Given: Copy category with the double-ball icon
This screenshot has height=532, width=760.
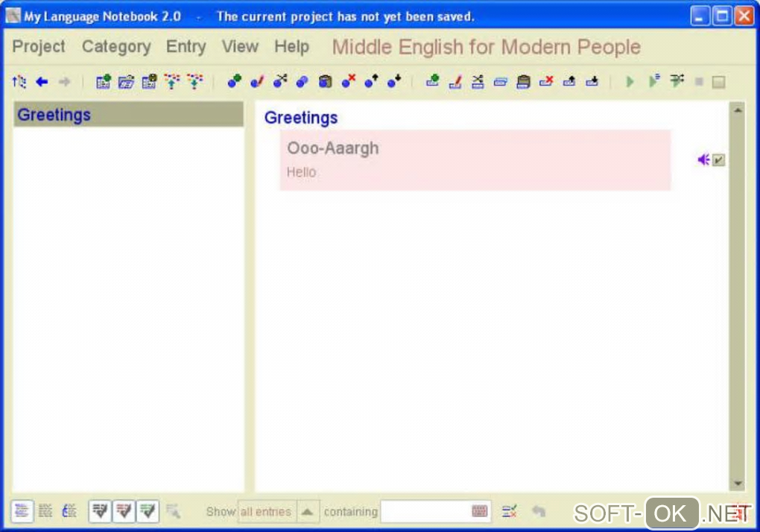Looking at the screenshot, I should pos(303,81).
